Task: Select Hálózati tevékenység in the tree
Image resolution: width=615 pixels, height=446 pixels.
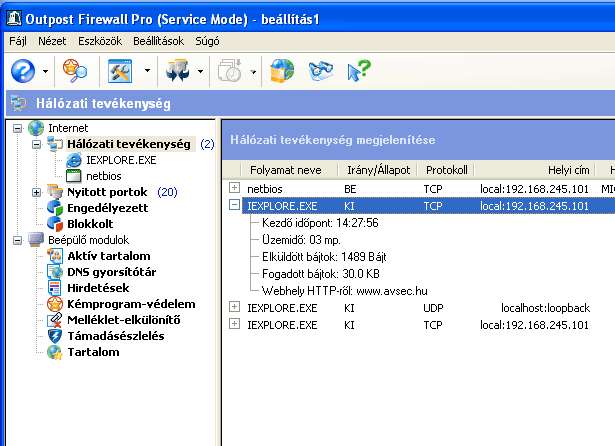Action: [129, 144]
